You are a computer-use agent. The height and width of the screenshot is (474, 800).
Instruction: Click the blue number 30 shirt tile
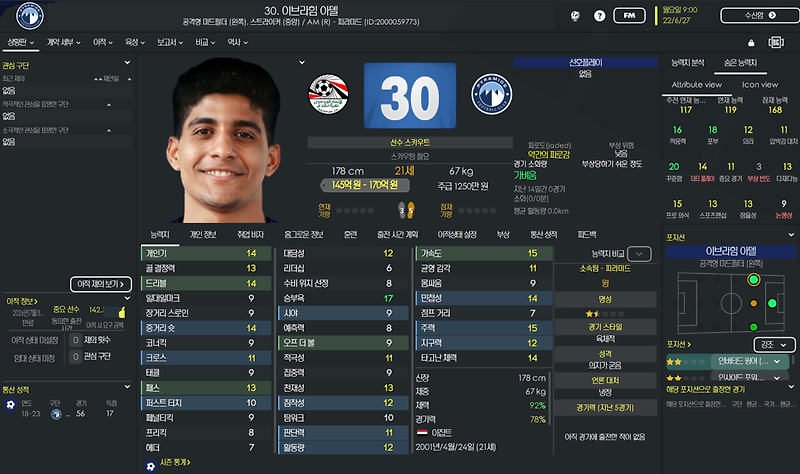click(x=410, y=95)
